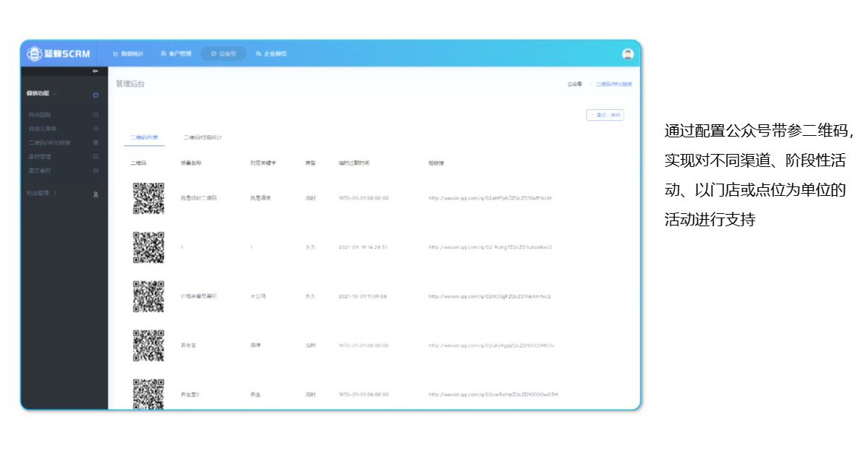Image resolution: width=868 pixels, height=464 pixels.
Task: Click the 蓝蜂SCRM logo icon
Action: click(35, 54)
